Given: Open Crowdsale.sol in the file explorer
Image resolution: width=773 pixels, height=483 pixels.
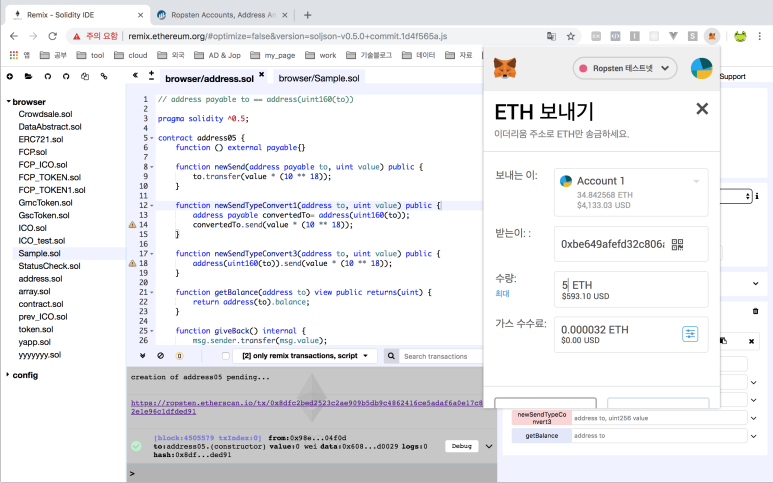Looking at the screenshot, I should 45,114.
